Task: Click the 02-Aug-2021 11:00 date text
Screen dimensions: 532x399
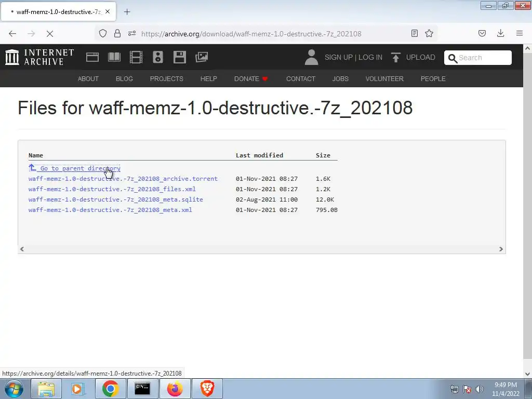Action: [267, 199]
